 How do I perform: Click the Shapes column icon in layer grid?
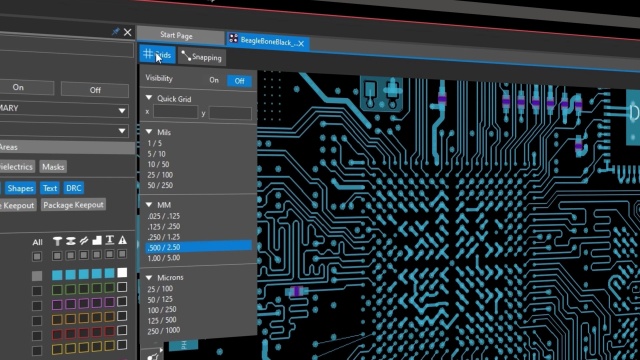pyautogui.click(x=97, y=240)
